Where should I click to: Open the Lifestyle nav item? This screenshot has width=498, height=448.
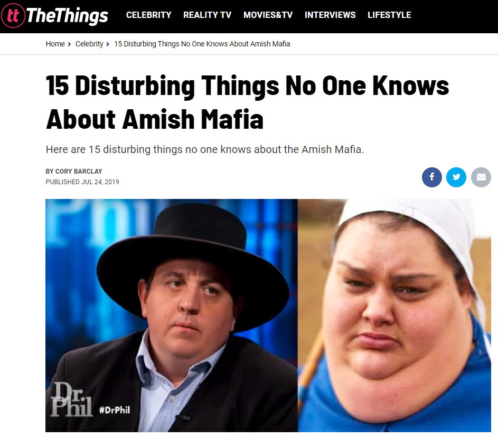(x=389, y=15)
